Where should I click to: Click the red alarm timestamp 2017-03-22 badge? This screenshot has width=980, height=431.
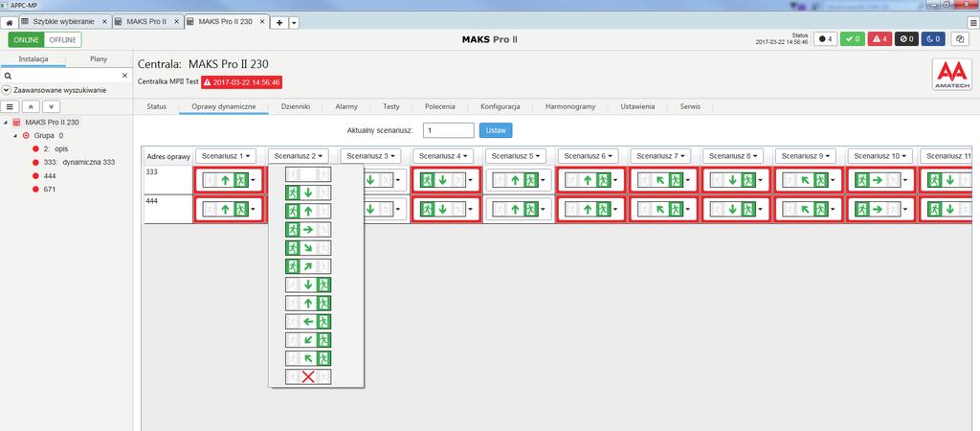tap(241, 82)
